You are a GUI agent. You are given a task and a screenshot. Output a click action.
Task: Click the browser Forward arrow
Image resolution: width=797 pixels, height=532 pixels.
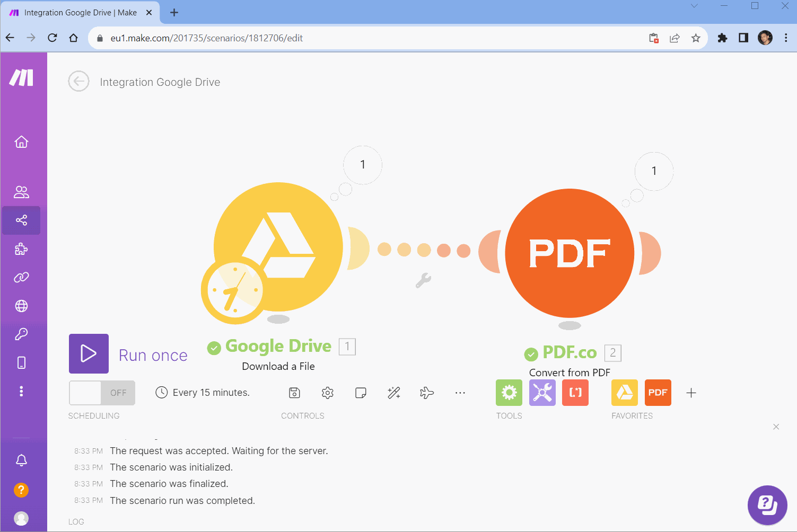click(x=31, y=38)
